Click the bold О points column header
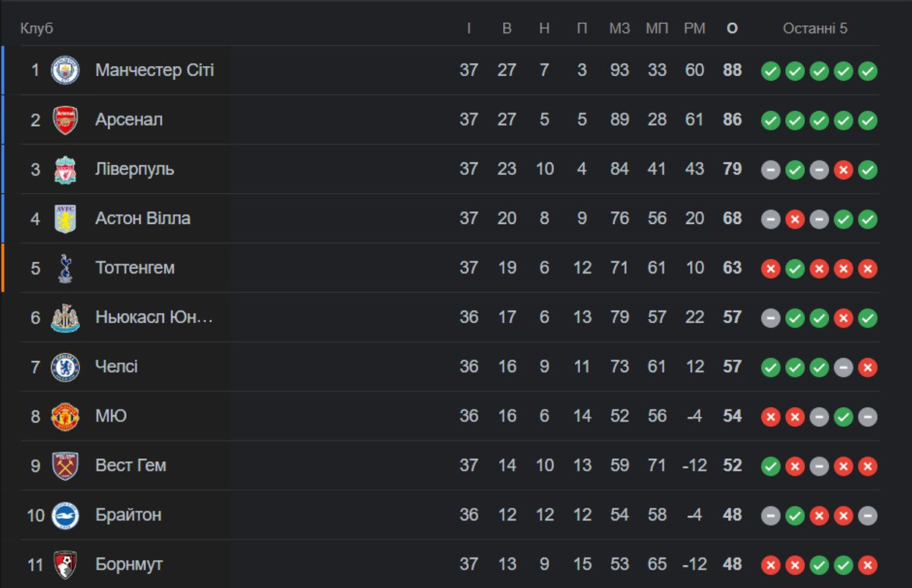 pos(732,29)
